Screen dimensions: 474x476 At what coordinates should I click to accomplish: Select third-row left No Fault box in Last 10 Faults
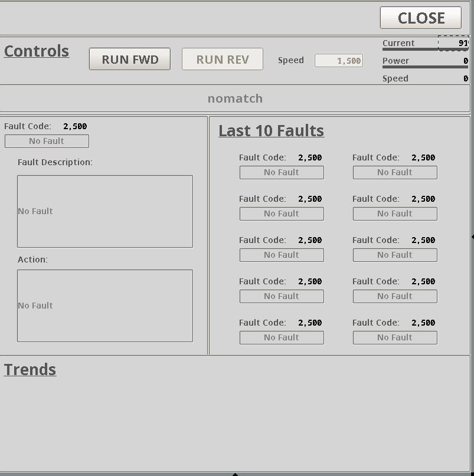[282, 255]
